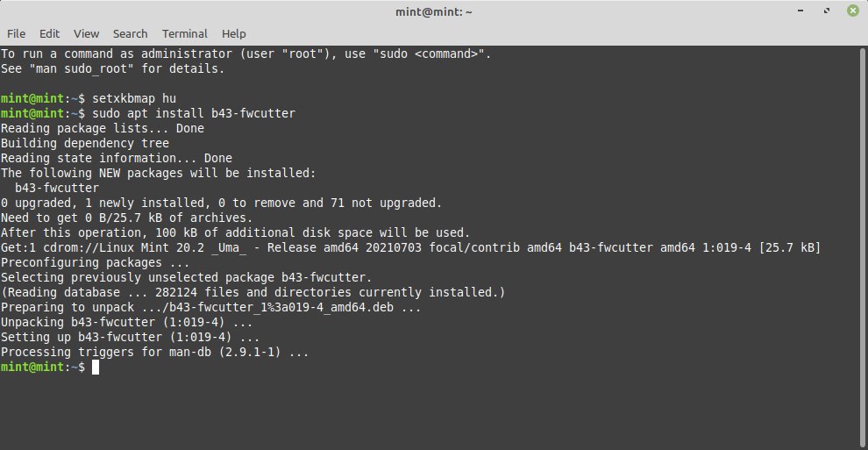Open the Search menu
Screen dimensions: 868x450
130,33
